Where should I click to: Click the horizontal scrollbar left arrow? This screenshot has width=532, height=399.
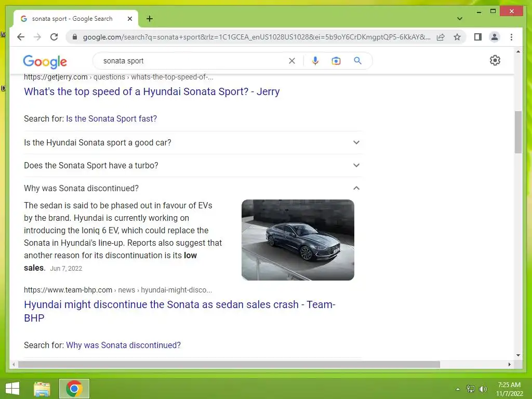pos(14,365)
